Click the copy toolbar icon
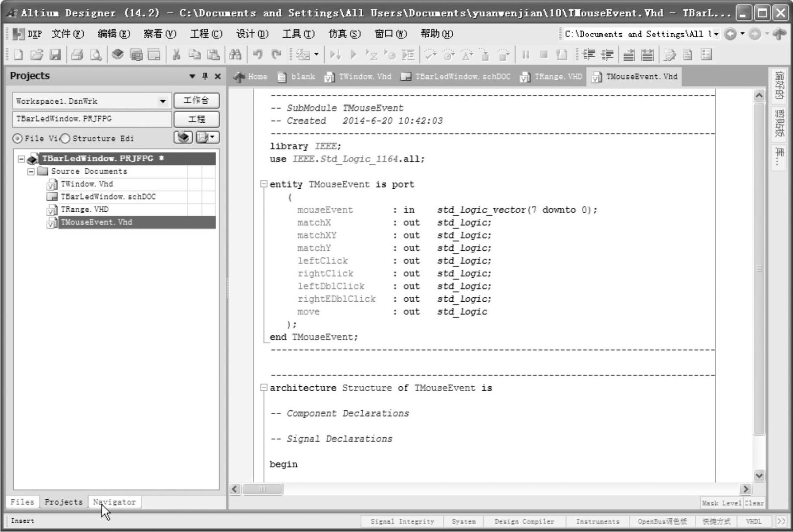Viewport: 793px width, 532px height. pyautogui.click(x=195, y=55)
